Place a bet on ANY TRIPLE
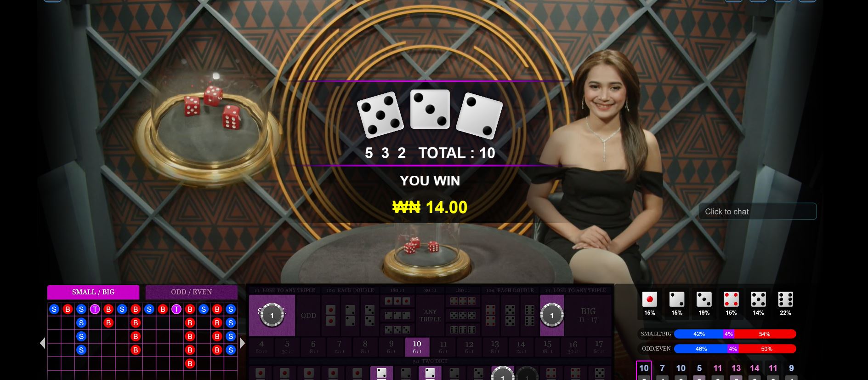 pos(430,316)
